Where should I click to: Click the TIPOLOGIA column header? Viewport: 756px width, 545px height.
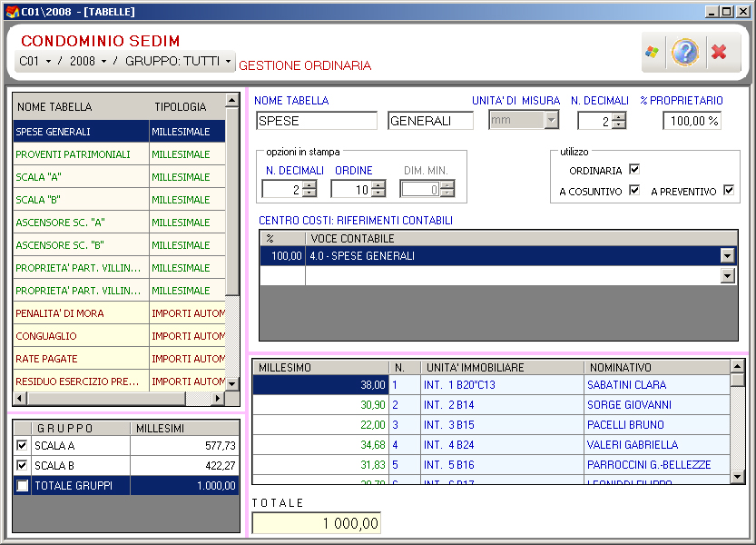[187, 106]
